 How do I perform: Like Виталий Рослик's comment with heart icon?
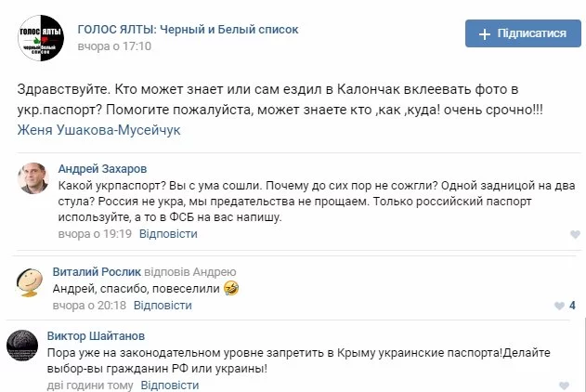[557, 306]
